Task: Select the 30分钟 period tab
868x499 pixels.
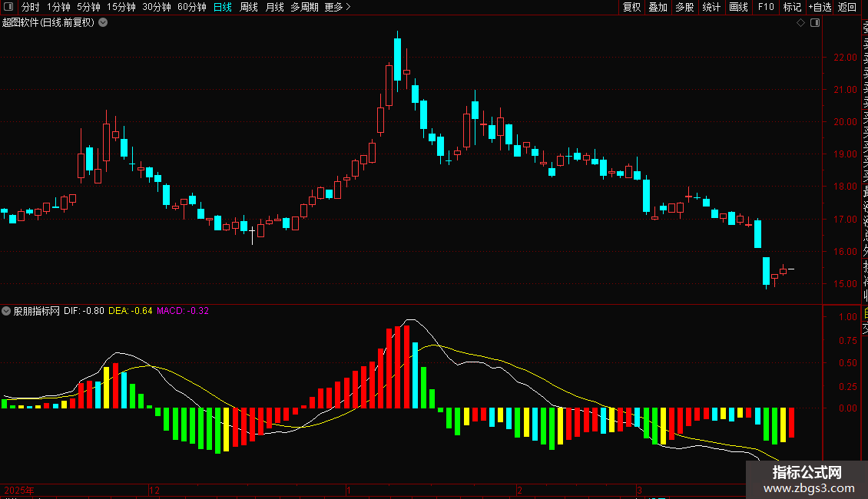Action: tap(157, 7)
